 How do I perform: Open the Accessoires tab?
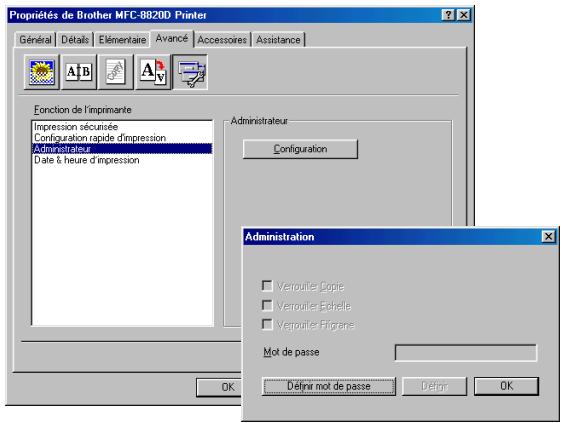point(222,40)
